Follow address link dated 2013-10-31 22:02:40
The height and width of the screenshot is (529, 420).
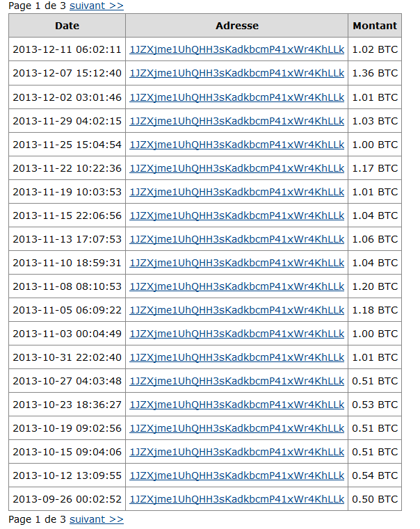237,357
